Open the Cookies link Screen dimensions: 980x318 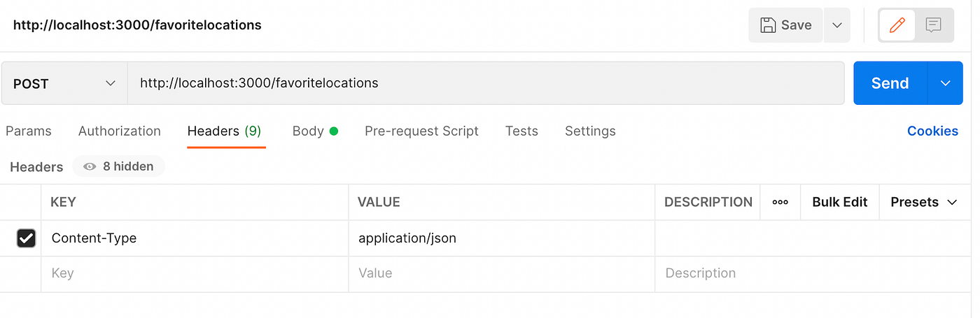tap(932, 131)
